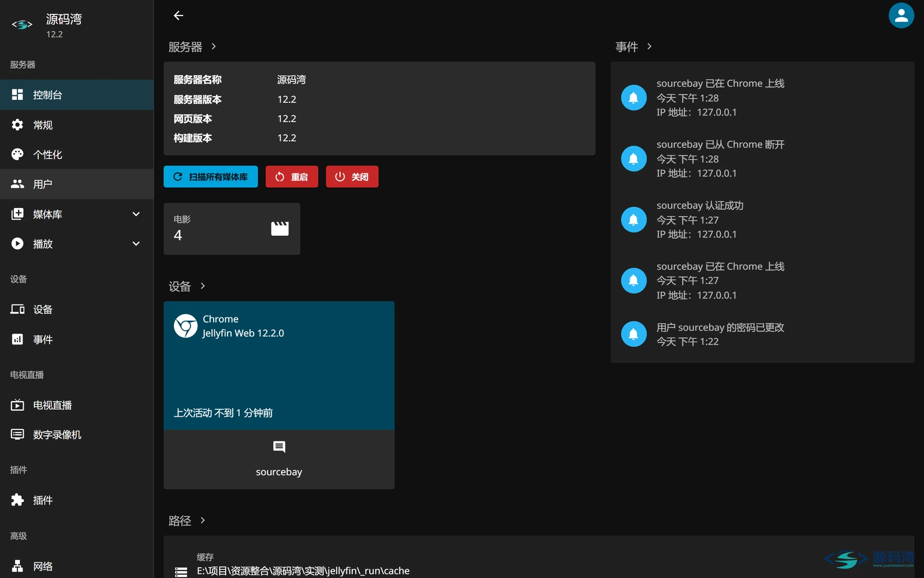Open 电视直播 live TV settings
Screen dimensions: 924x578
point(77,405)
